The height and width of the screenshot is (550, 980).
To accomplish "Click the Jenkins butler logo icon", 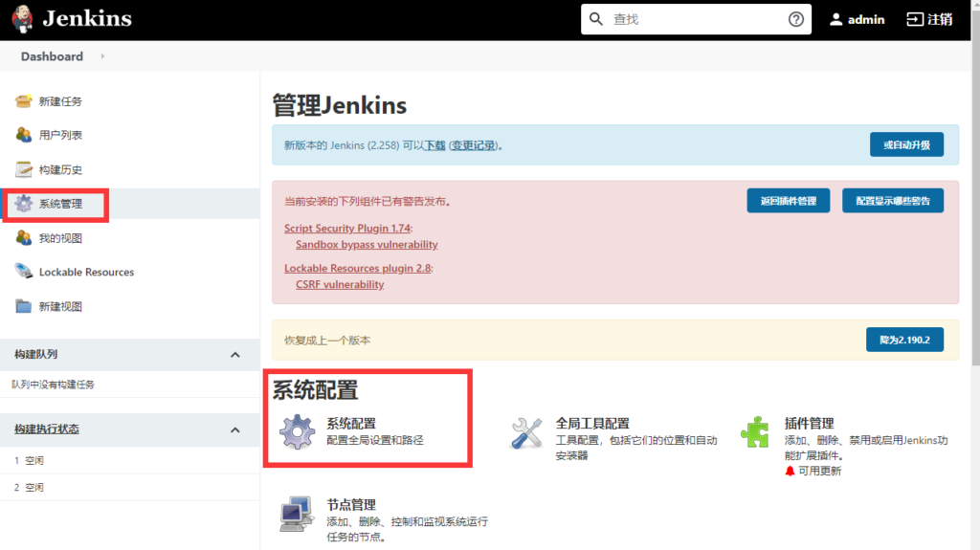I will [x=23, y=19].
